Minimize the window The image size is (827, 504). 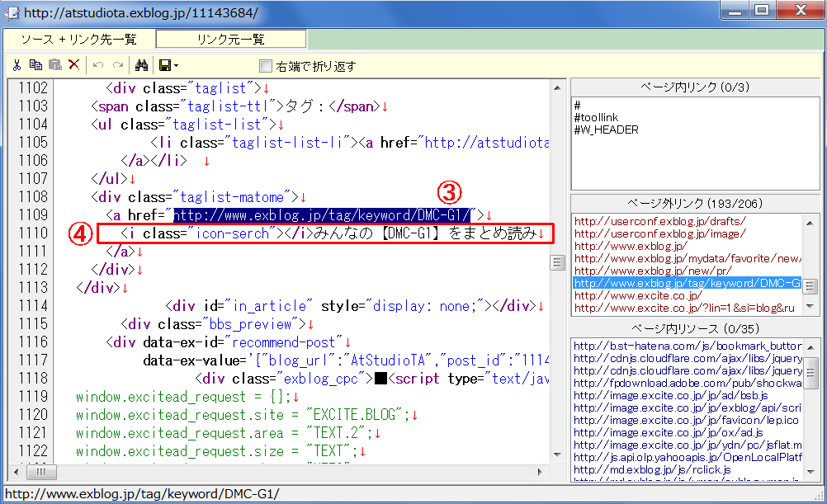point(735,10)
